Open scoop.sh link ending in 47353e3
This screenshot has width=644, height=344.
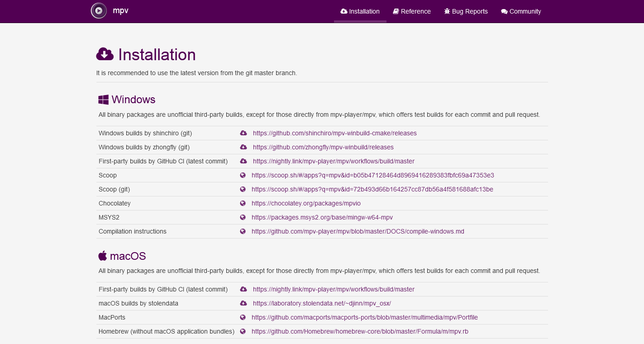373,175
